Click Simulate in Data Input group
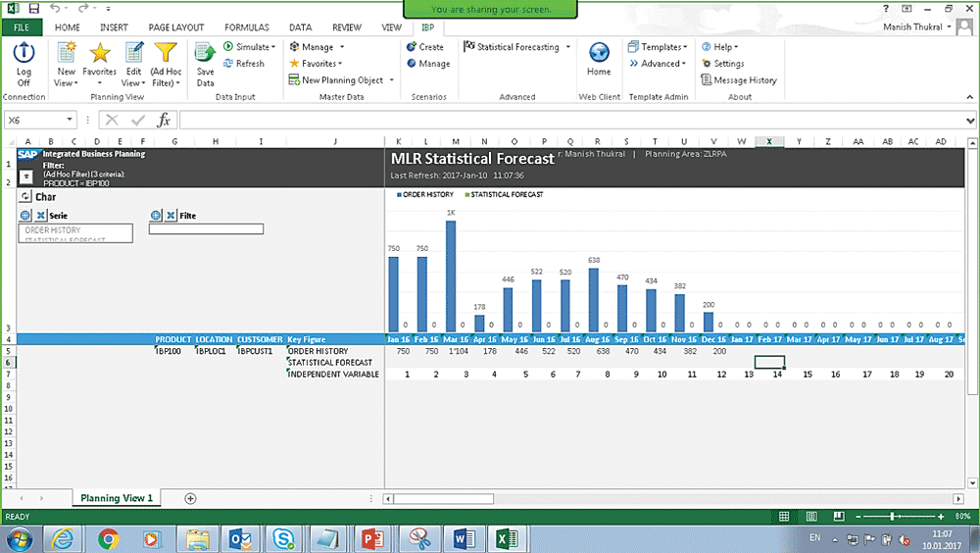This screenshot has height=553, width=980. pos(249,47)
